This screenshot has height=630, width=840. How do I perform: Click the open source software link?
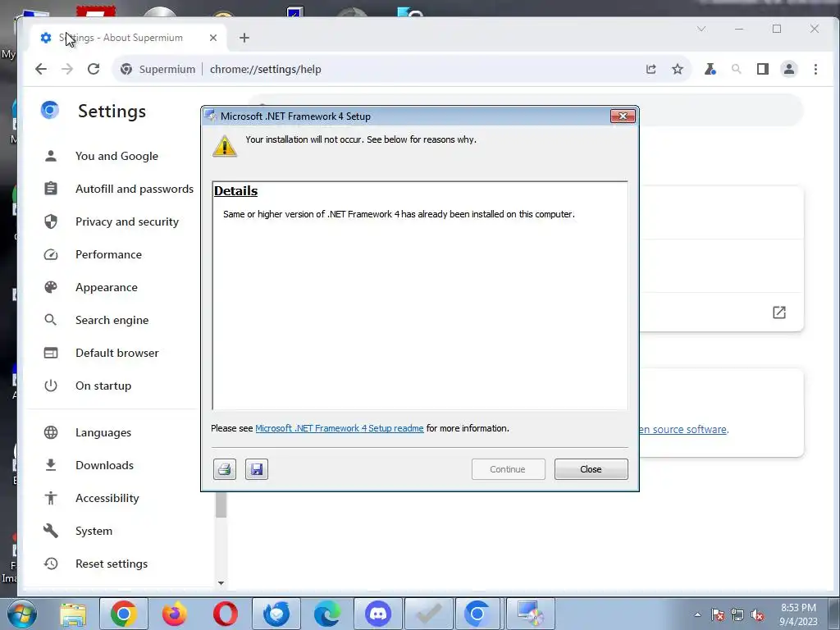pyautogui.click(x=683, y=429)
